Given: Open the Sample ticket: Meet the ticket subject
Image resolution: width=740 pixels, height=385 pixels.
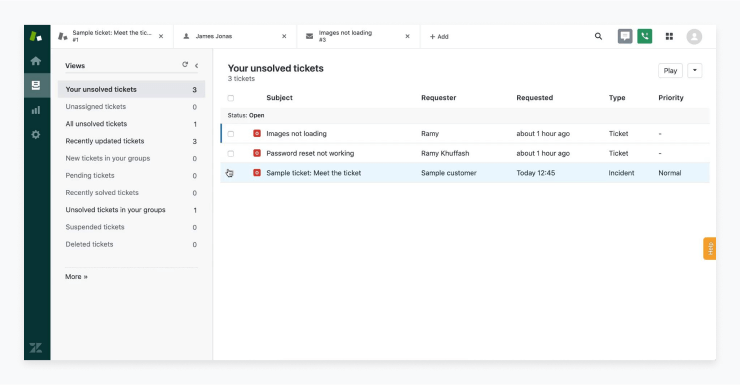Looking at the screenshot, I should tap(313, 173).
